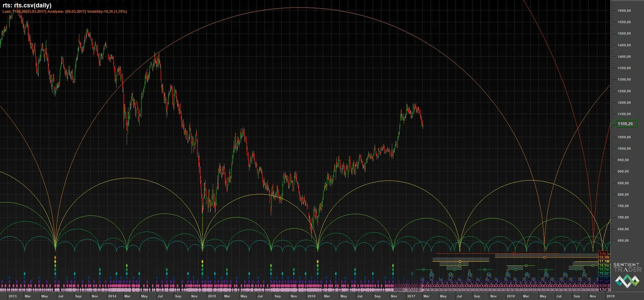Click the orange 58,9M projected trough circle
Image resolution: width=644 pixels, height=300 pixels.
pyautogui.click(x=544, y=258)
